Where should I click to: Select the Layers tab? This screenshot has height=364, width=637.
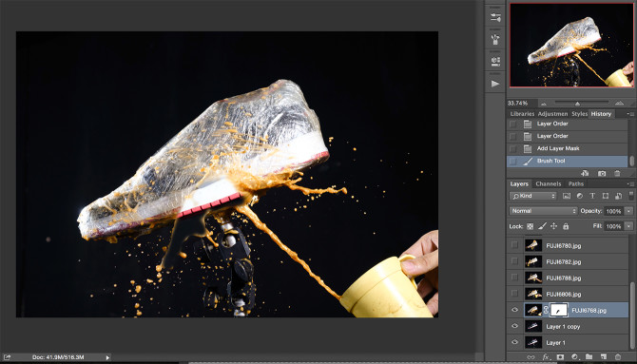519,184
